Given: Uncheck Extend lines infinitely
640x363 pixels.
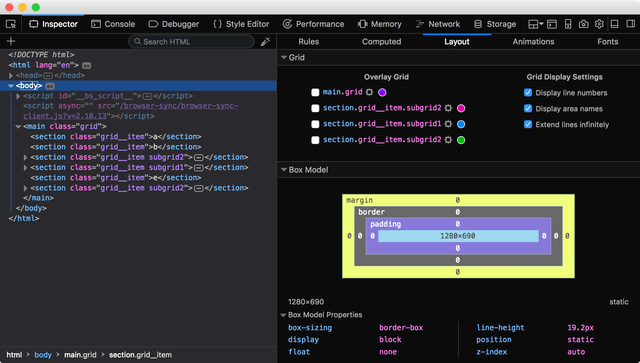Looking at the screenshot, I should (528, 125).
